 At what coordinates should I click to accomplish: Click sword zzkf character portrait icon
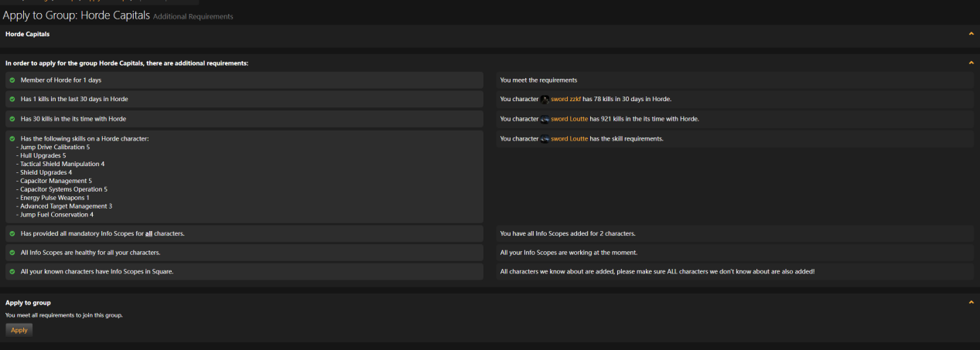click(x=545, y=100)
